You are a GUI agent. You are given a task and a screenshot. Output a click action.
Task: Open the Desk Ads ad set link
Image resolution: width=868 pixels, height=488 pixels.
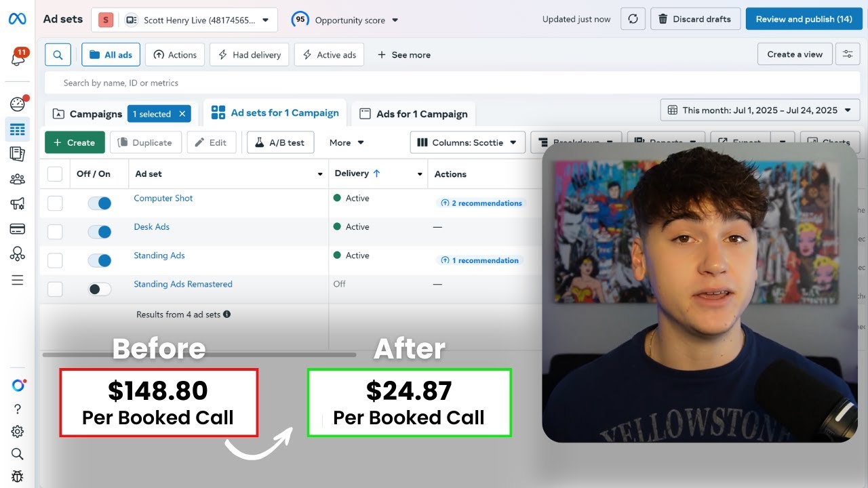coord(152,226)
